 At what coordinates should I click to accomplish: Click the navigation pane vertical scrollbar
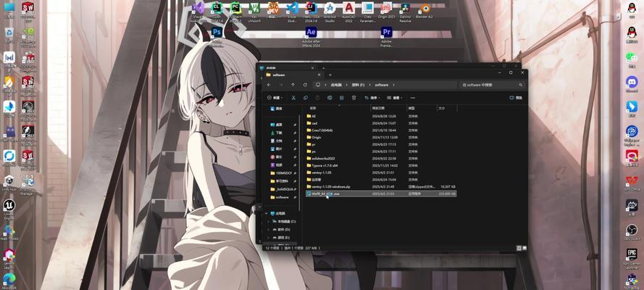300,165
